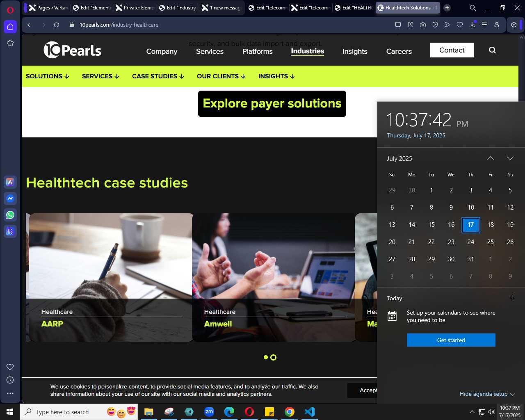The image size is (525, 420).
Task: Open File Explorer from taskbar
Action: coord(148,412)
